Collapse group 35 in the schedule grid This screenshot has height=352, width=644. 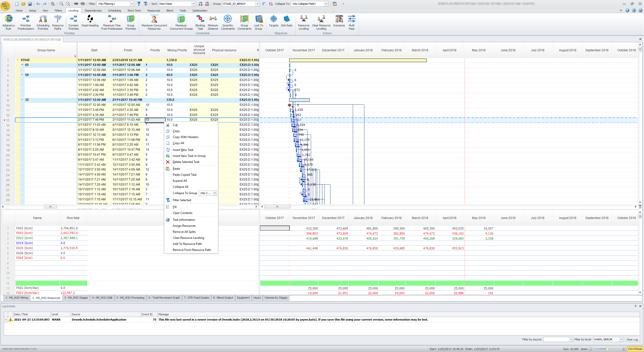pos(22,100)
